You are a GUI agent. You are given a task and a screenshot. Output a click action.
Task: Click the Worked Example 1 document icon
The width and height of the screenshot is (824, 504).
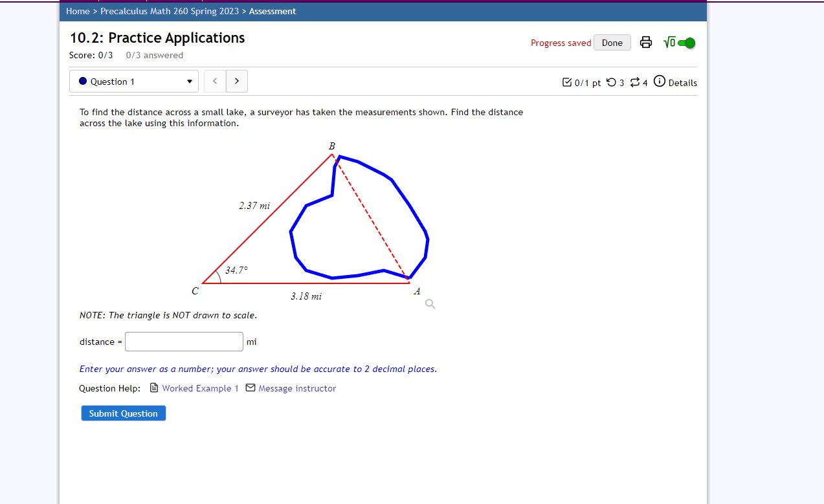click(154, 388)
